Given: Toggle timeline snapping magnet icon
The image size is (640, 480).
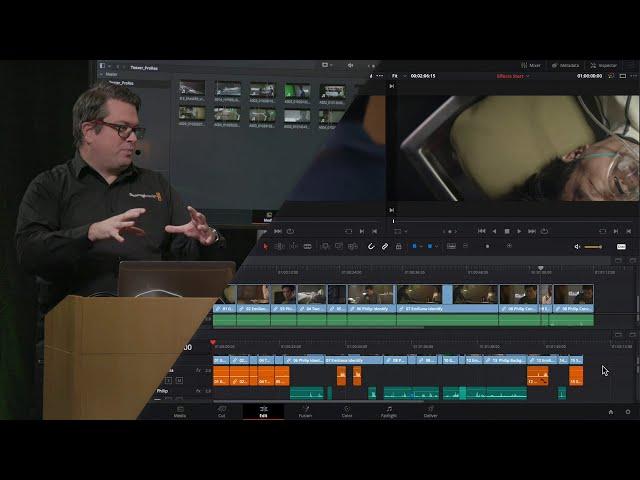Looking at the screenshot, I should pyautogui.click(x=371, y=246).
